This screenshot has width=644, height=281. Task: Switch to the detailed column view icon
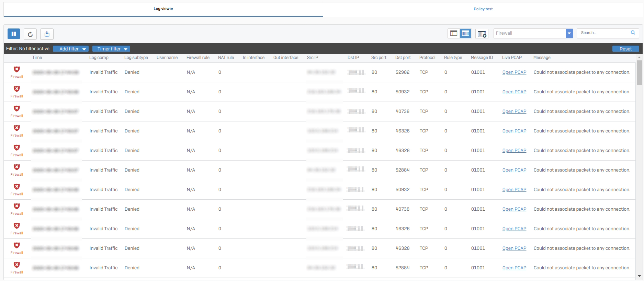click(465, 33)
